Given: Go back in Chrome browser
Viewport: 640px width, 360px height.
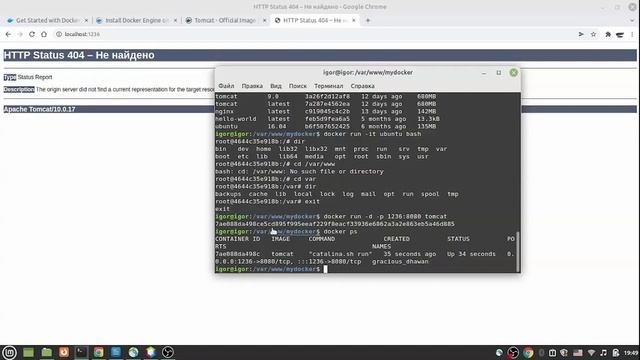Looking at the screenshot, I should tap(8, 34).
